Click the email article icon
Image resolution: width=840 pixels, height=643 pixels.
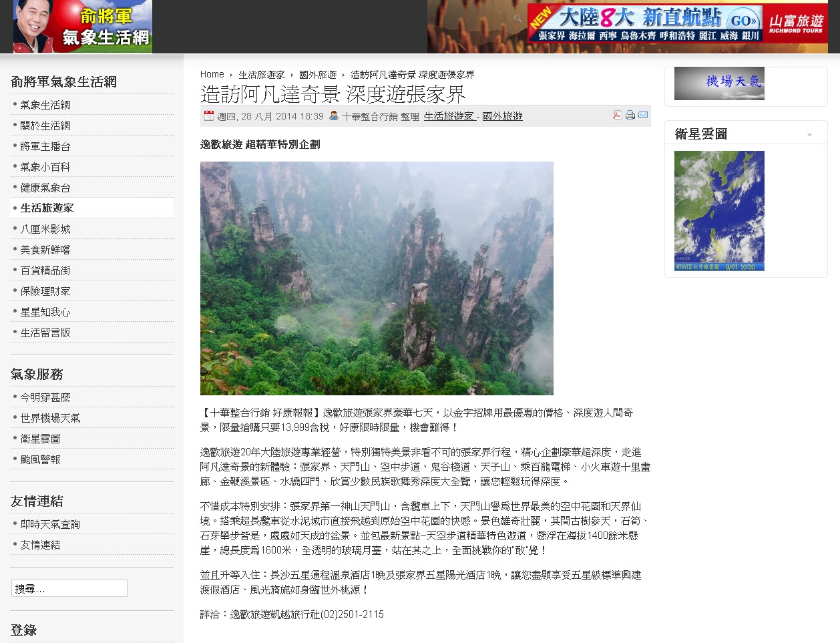point(643,115)
